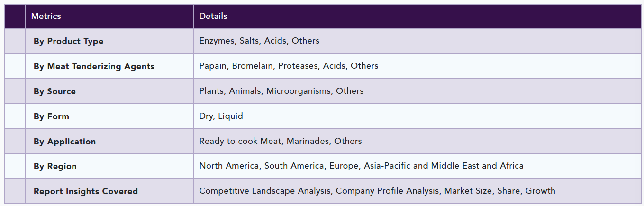Click the Competitive Landscape Analysis cell
Image resolution: width=644 pixels, height=206 pixels.
417,191
